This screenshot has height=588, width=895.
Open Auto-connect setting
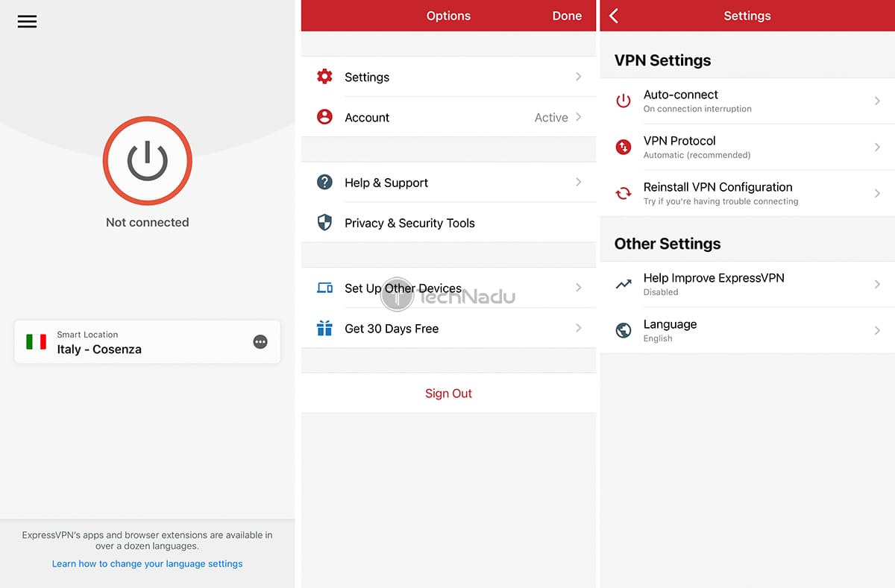click(747, 101)
